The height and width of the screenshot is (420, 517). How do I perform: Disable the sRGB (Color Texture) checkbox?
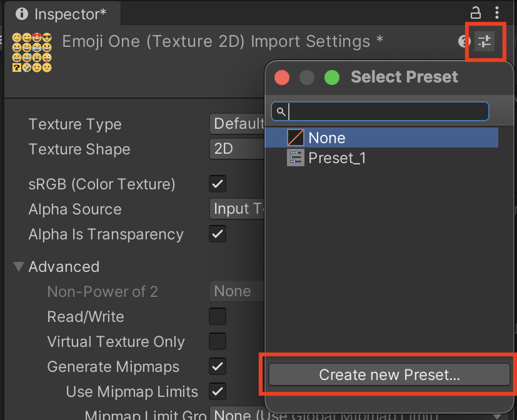[217, 184]
